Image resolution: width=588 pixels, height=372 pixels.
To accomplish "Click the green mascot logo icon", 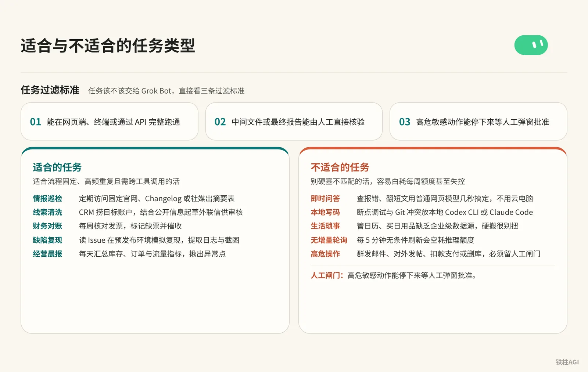I will (531, 45).
